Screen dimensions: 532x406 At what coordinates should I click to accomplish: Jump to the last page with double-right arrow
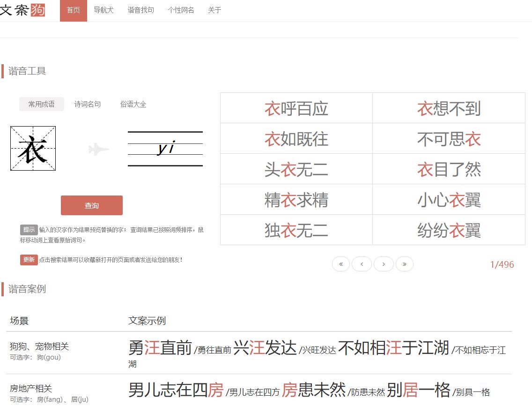[405, 264]
